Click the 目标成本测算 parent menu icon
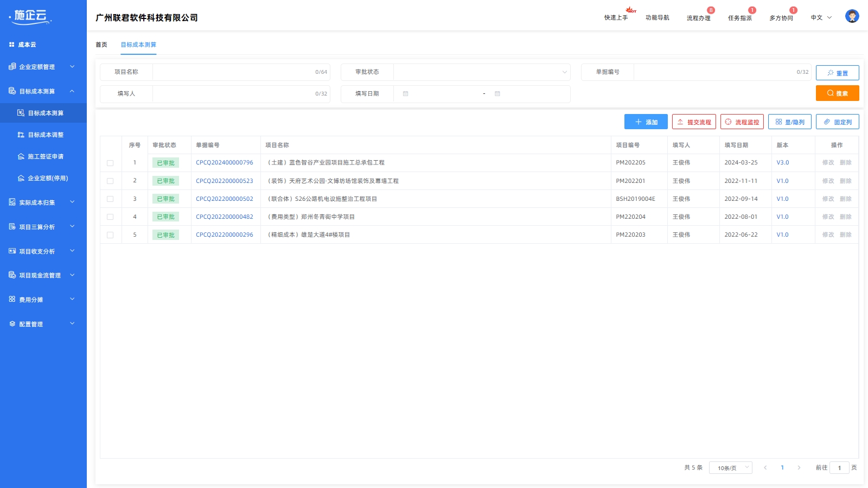 click(x=12, y=91)
